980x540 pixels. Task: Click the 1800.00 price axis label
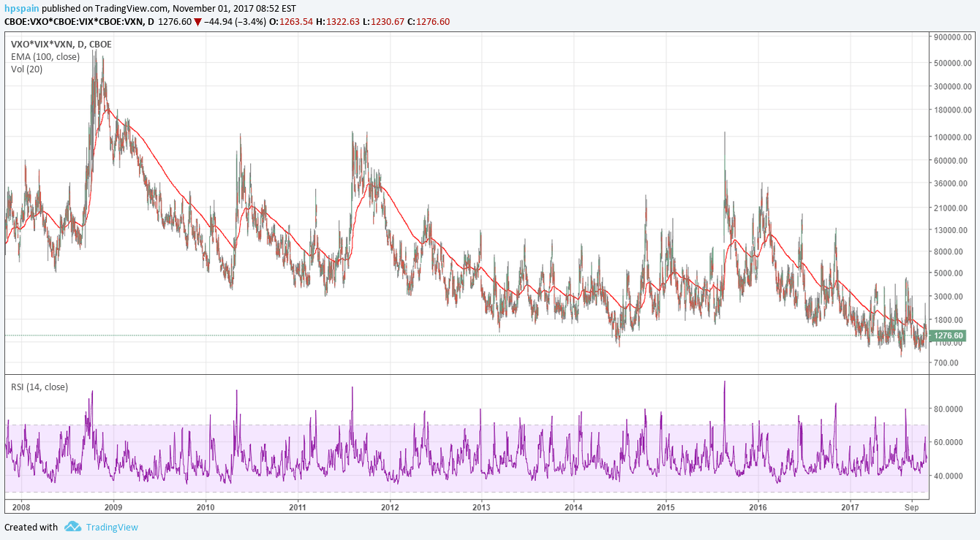[949, 320]
